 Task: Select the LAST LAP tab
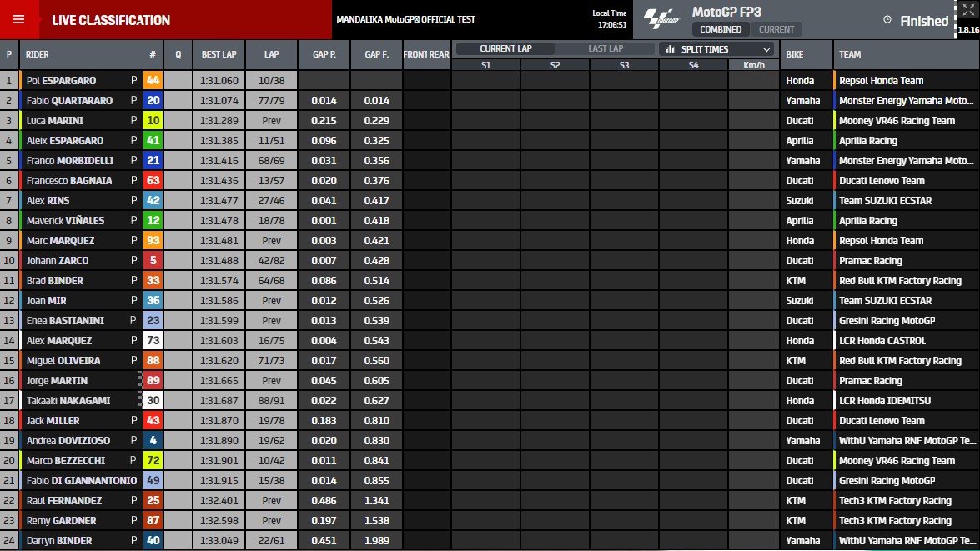[606, 48]
